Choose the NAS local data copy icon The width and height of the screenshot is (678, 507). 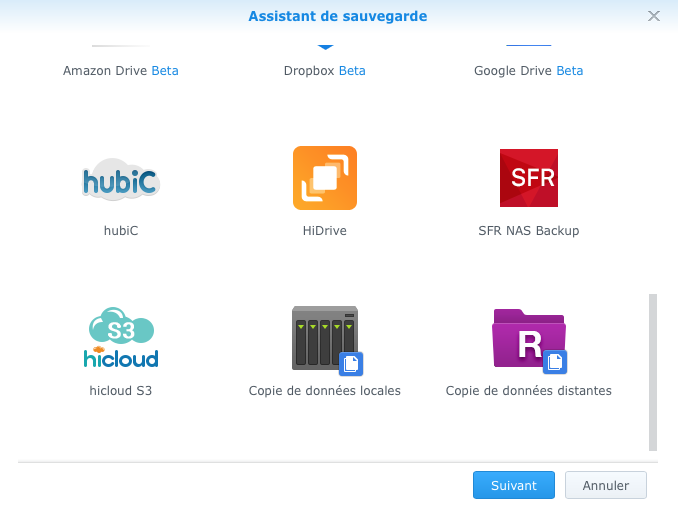point(327,341)
